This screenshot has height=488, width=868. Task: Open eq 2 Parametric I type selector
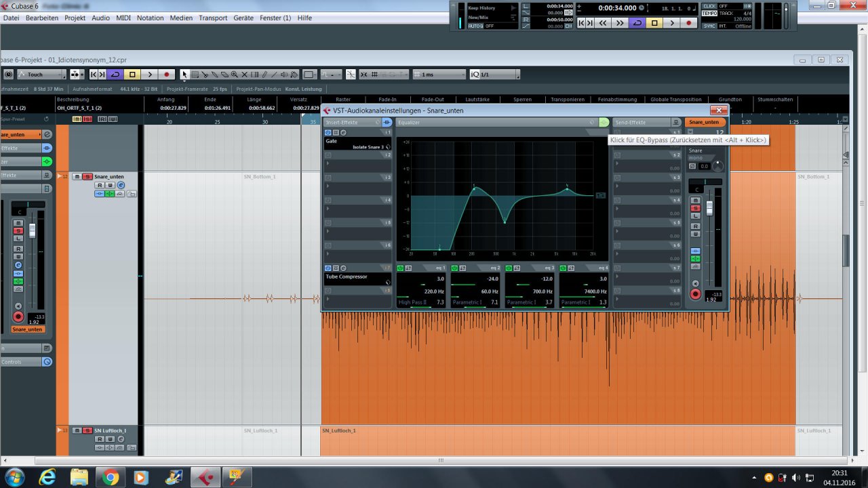(467, 302)
